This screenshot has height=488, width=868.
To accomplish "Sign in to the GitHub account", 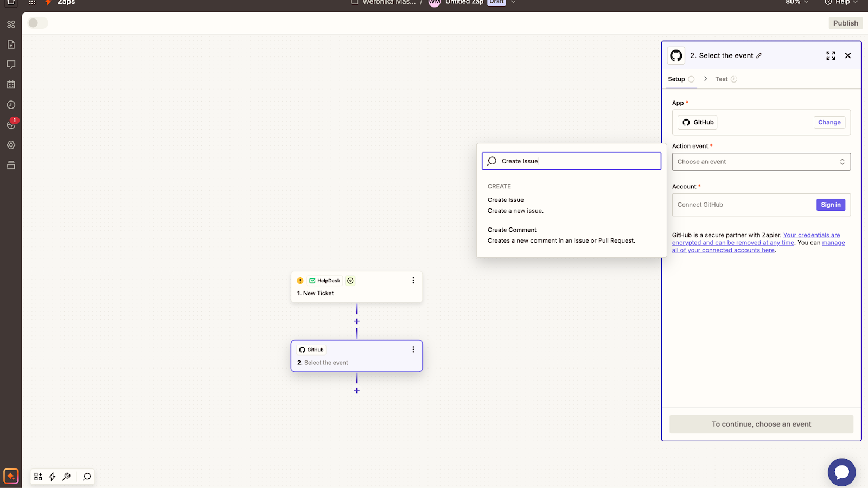I will 831,205.
